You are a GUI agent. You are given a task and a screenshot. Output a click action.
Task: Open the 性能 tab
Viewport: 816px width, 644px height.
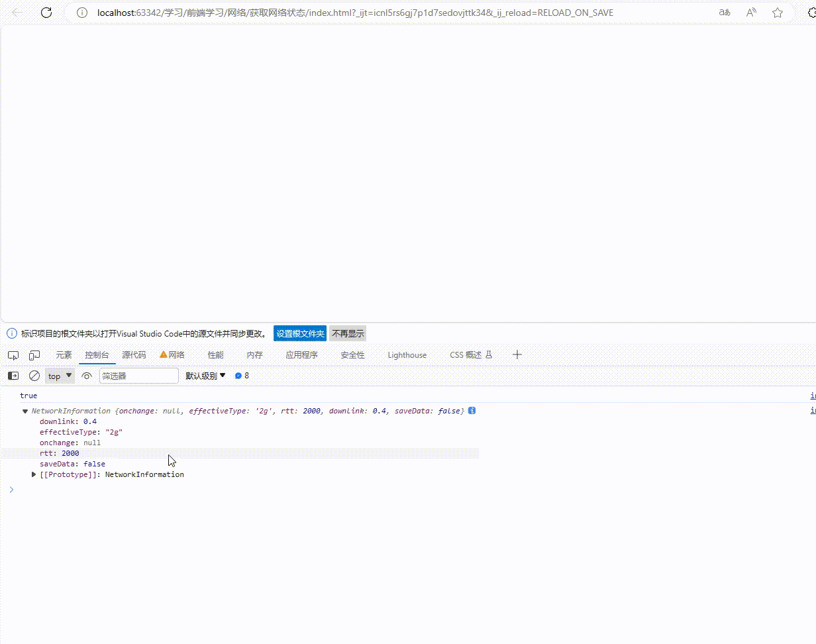click(215, 355)
